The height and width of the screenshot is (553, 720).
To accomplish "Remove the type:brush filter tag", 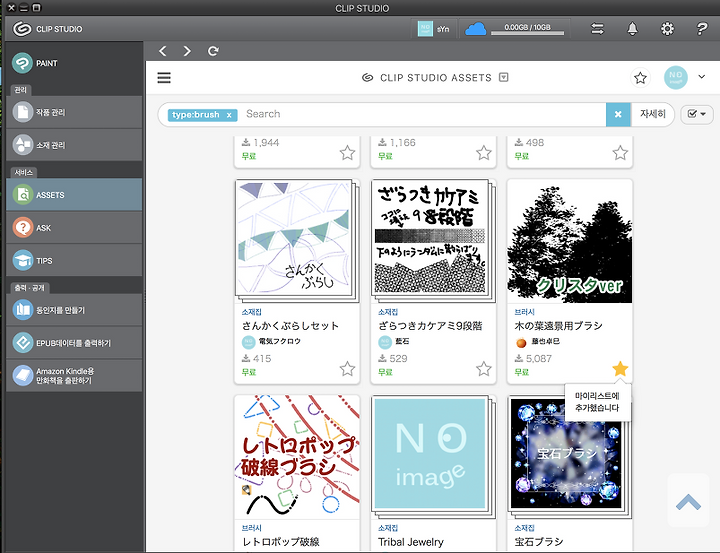I will [x=229, y=115].
